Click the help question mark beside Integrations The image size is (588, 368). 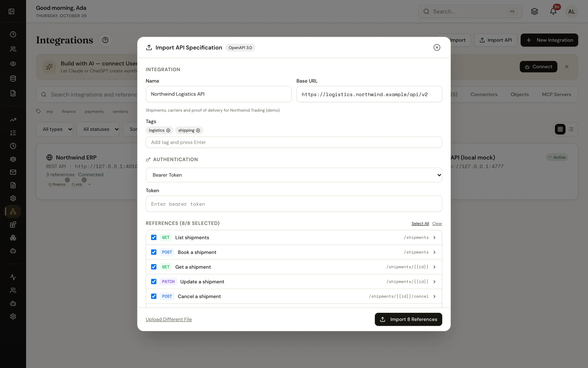(x=105, y=40)
